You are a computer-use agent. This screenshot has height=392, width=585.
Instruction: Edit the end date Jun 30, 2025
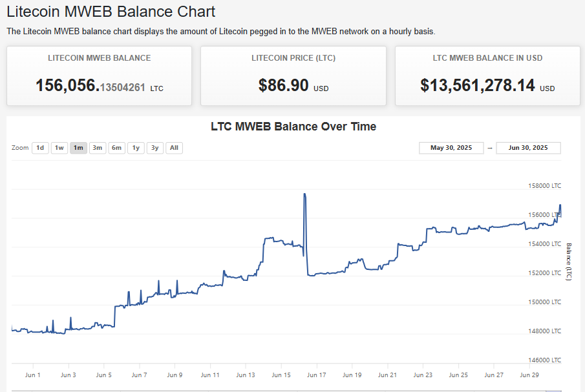point(528,148)
